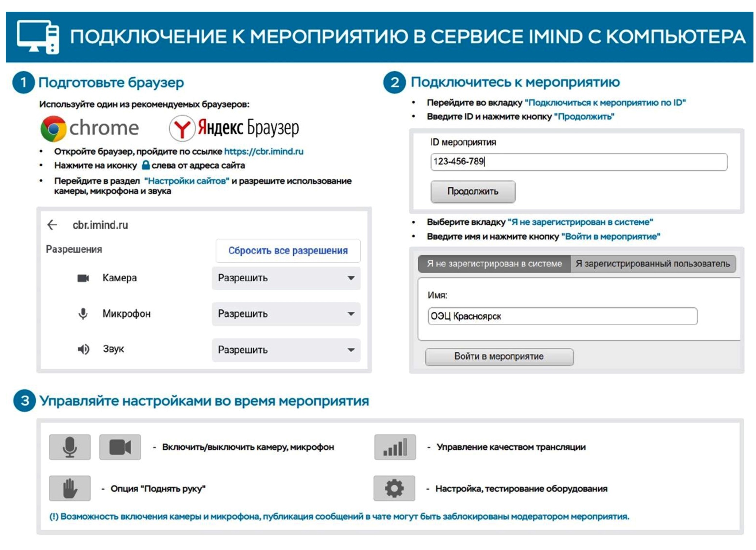Click text Включить/выключить камеру, микрофон
Viewport: 756px width, 550px height.
pyautogui.click(x=248, y=447)
